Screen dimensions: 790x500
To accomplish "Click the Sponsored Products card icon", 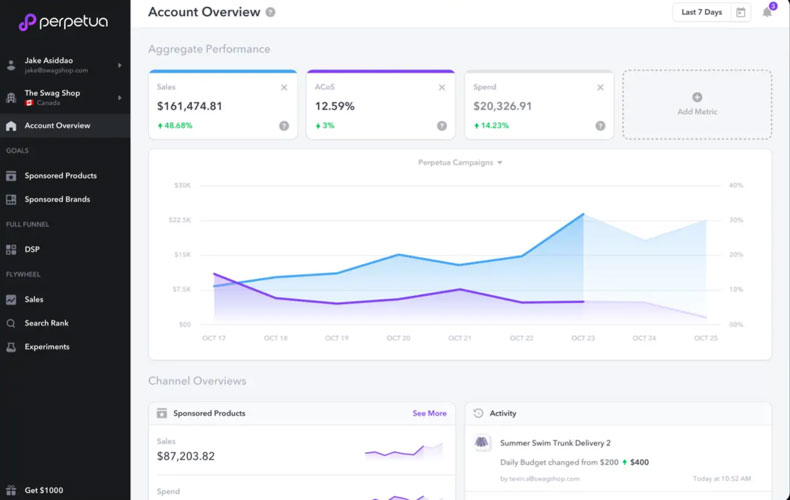I will point(162,413).
